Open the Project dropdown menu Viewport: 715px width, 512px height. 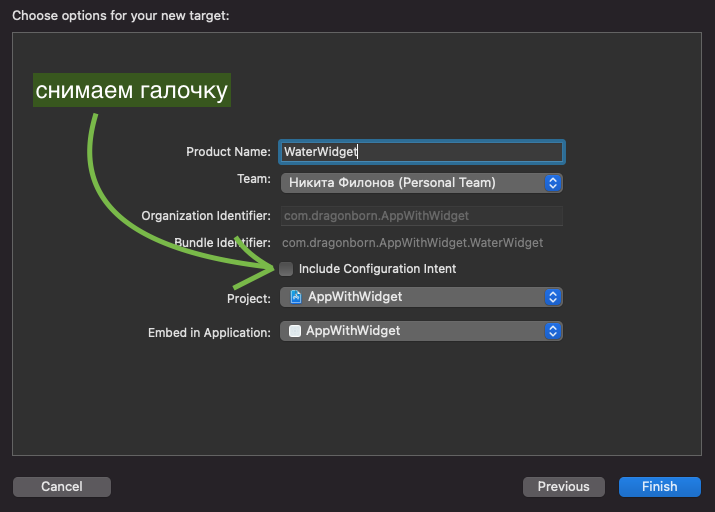coord(420,297)
